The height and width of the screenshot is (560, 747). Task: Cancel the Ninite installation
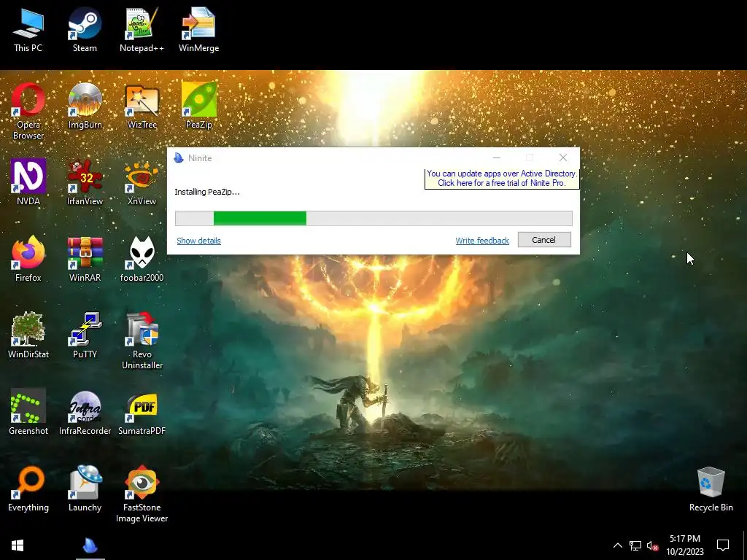544,239
